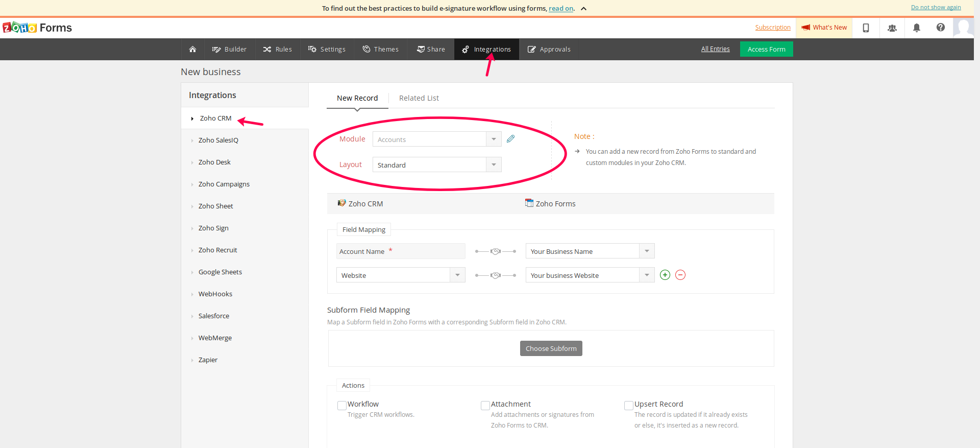The height and width of the screenshot is (448, 980).
Task: Click the pencil edit icon beside Module
Action: click(510, 139)
